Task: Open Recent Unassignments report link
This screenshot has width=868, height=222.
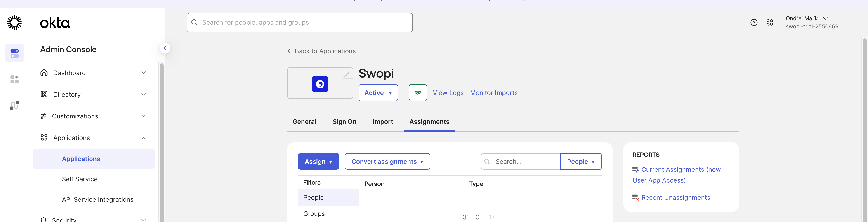Action: [x=676, y=197]
